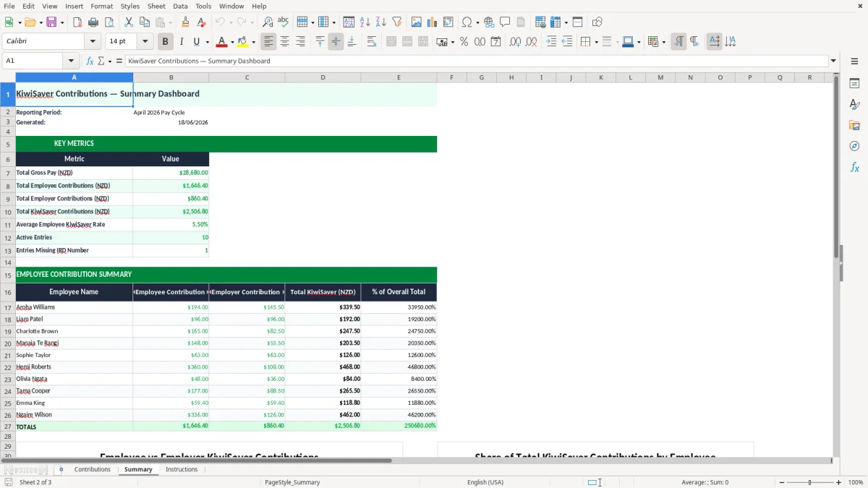Apply the yellow background color swatch
The height and width of the screenshot is (488, 868).
pos(243,42)
